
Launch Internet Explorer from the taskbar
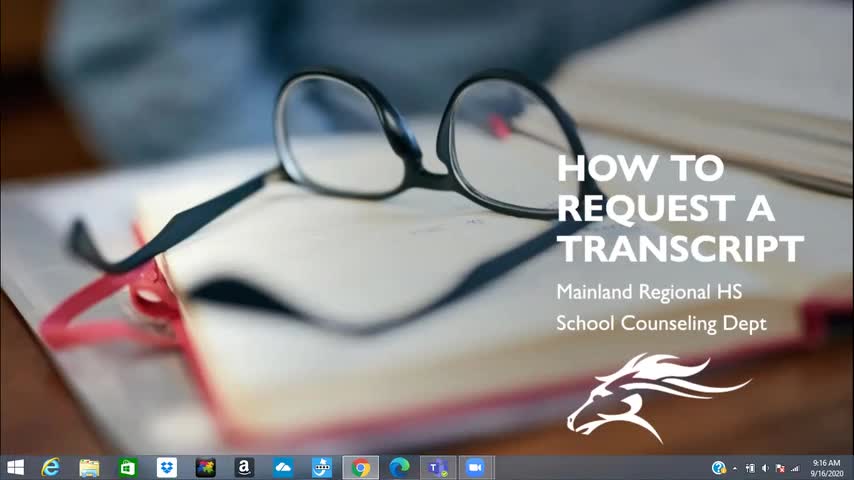51,467
